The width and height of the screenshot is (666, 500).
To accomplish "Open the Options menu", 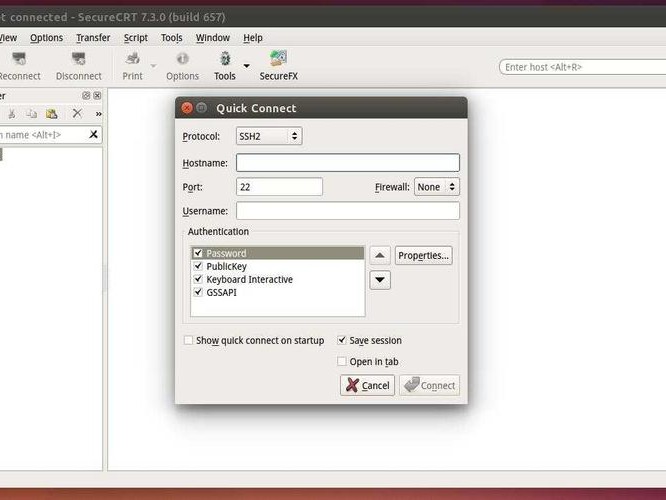I will click(46, 38).
